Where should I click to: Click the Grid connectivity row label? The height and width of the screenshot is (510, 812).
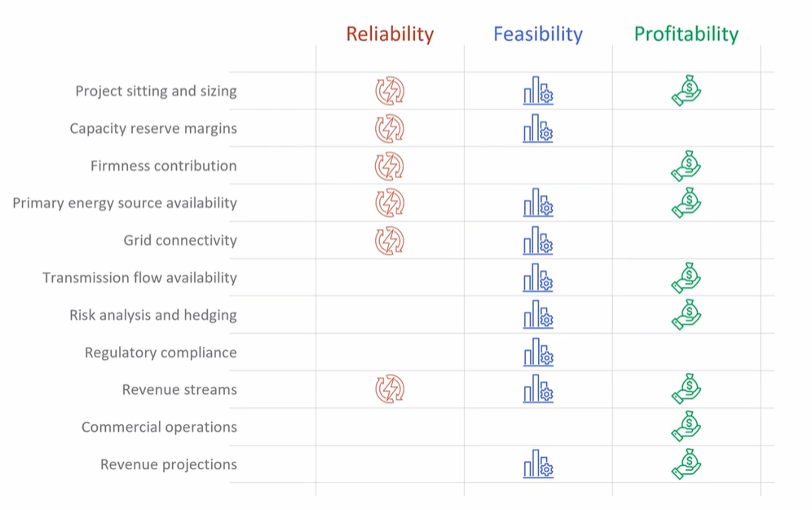(x=180, y=241)
